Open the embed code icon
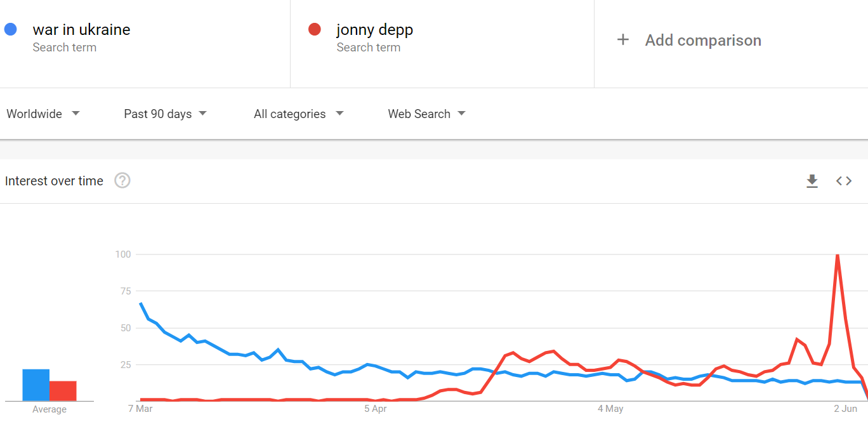Image resolution: width=868 pixels, height=436 pixels. pos(843,182)
